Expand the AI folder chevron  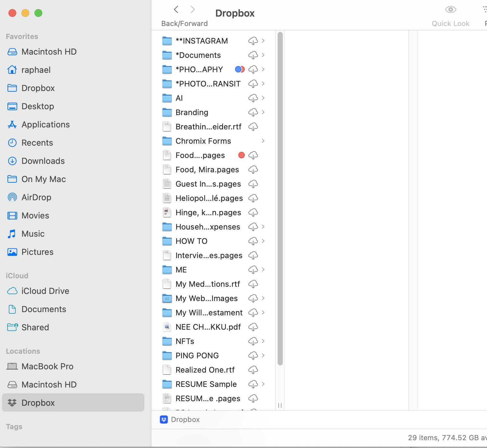tap(263, 98)
